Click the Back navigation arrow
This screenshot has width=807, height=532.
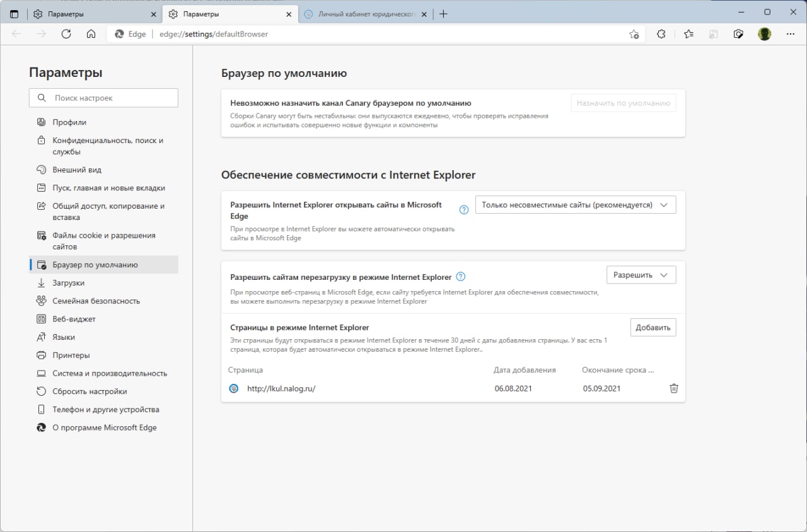click(x=16, y=34)
